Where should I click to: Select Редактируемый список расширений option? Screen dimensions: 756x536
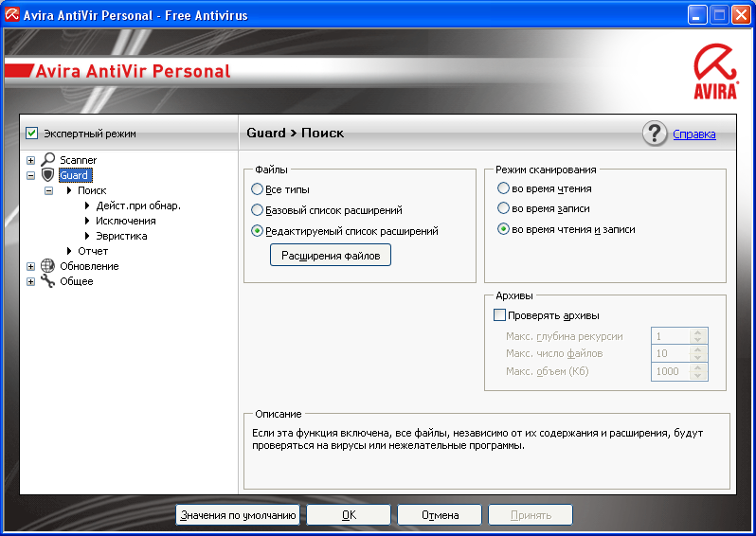pos(257,231)
